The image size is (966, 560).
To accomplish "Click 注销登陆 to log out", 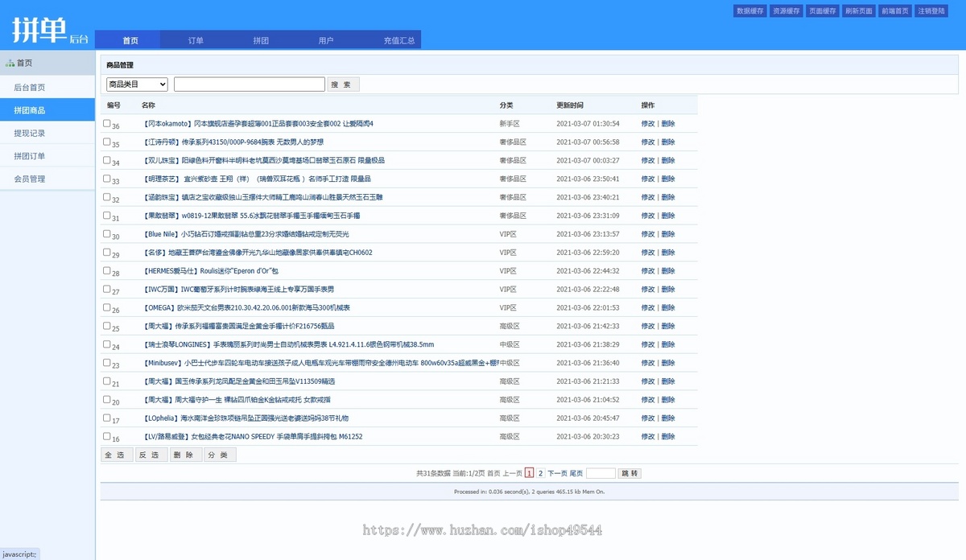I will click(931, 11).
